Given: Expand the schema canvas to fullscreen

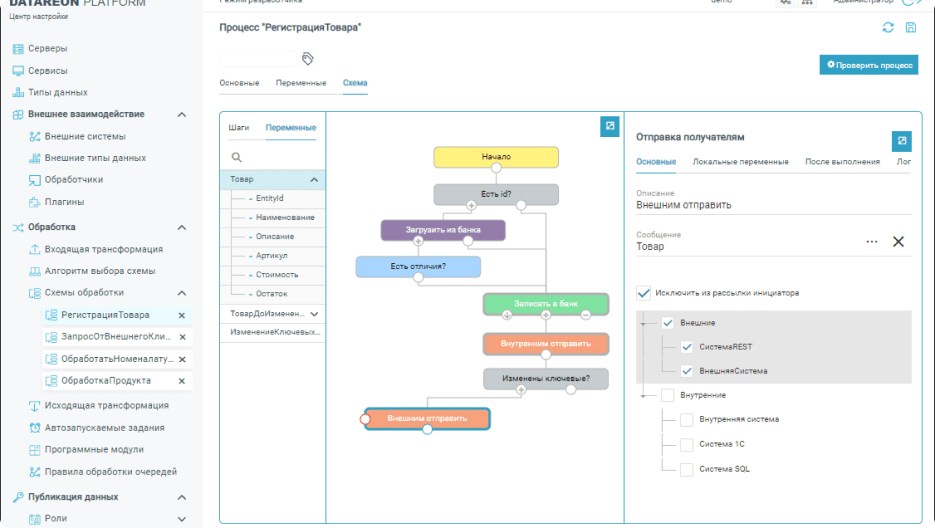Looking at the screenshot, I should pyautogui.click(x=609, y=126).
